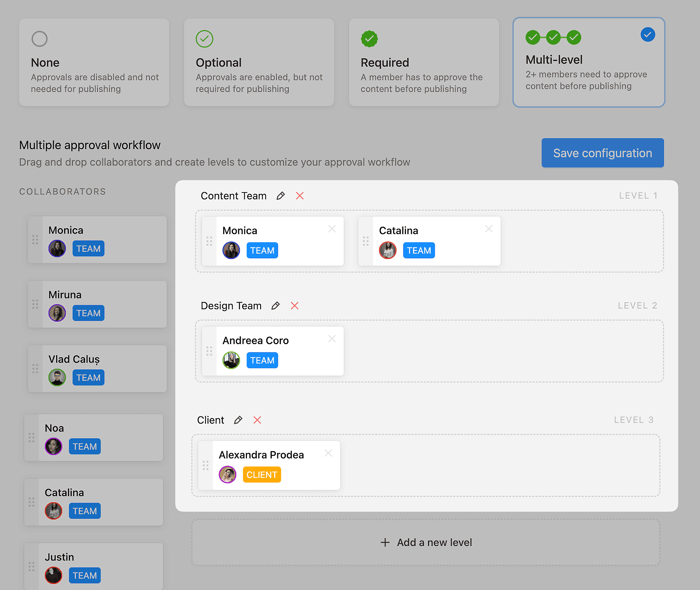The image size is (700, 590).
Task: Remove Monica from the Content Team level
Action: [x=332, y=228]
